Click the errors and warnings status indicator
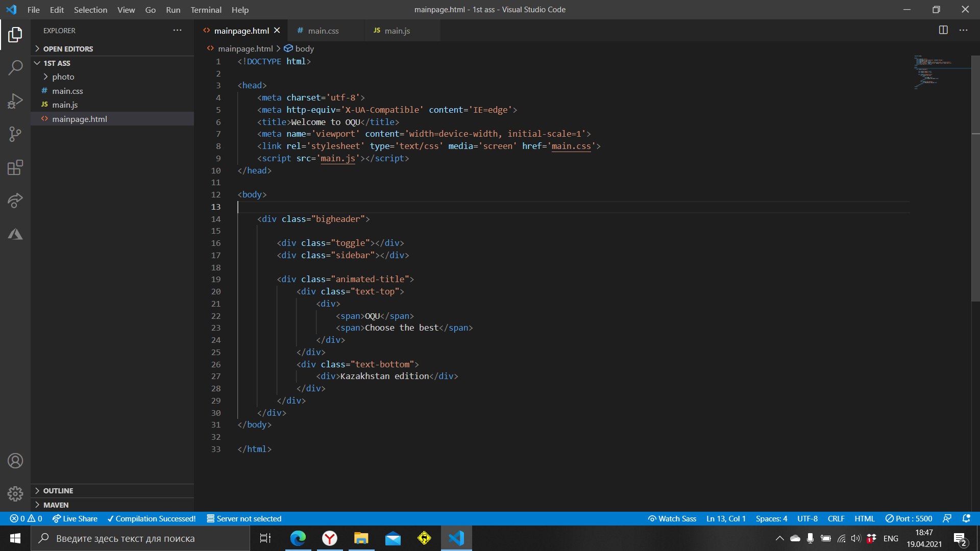The image size is (980, 551). (26, 518)
